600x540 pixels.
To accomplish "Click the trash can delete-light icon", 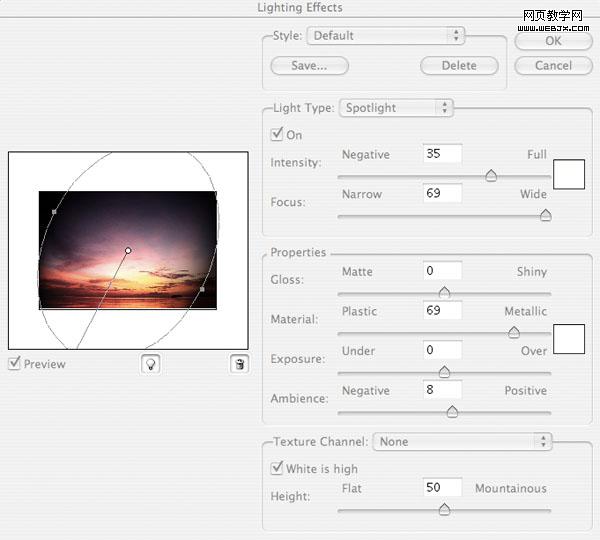I will (x=240, y=364).
